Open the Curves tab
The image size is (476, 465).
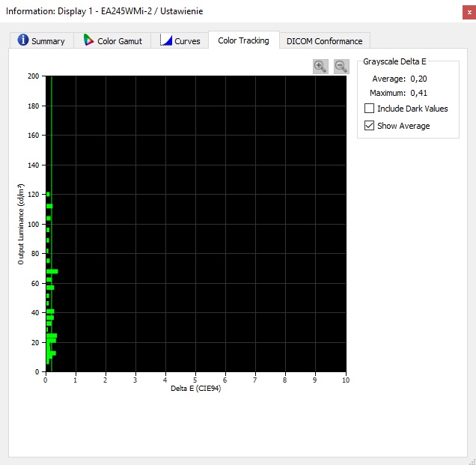tap(180, 40)
